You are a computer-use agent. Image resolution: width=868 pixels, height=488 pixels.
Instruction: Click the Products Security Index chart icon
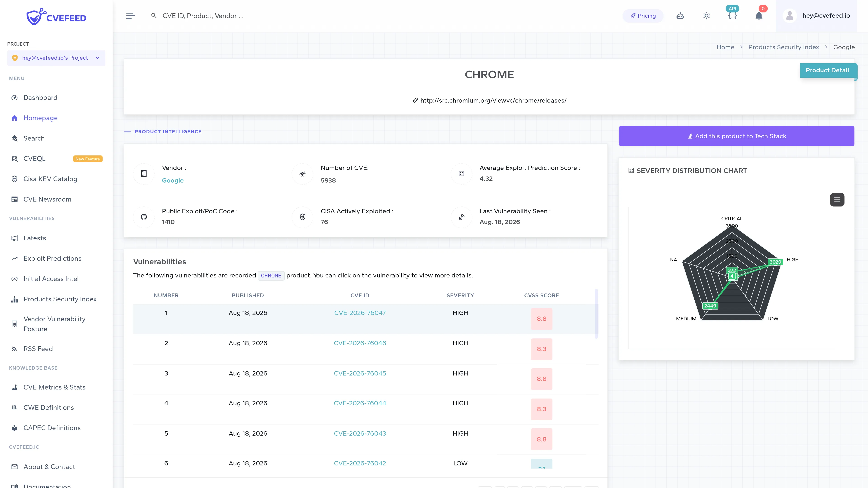[x=14, y=299]
